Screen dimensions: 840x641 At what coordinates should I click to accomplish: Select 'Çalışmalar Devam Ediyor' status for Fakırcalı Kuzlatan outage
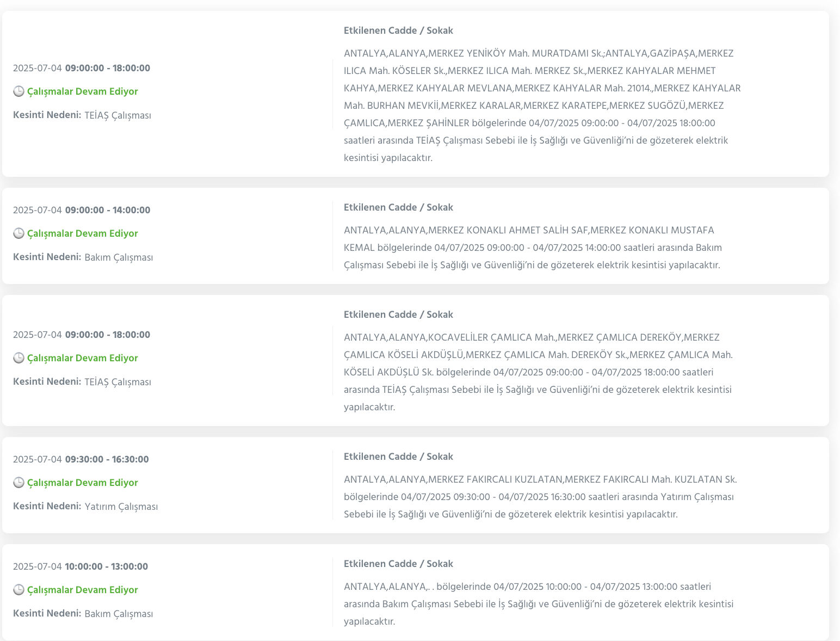point(82,483)
